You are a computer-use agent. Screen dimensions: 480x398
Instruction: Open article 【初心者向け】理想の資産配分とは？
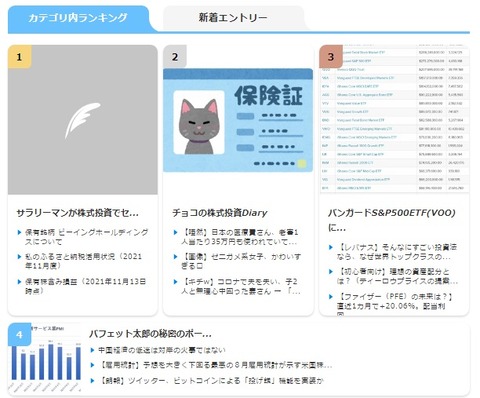click(397, 276)
